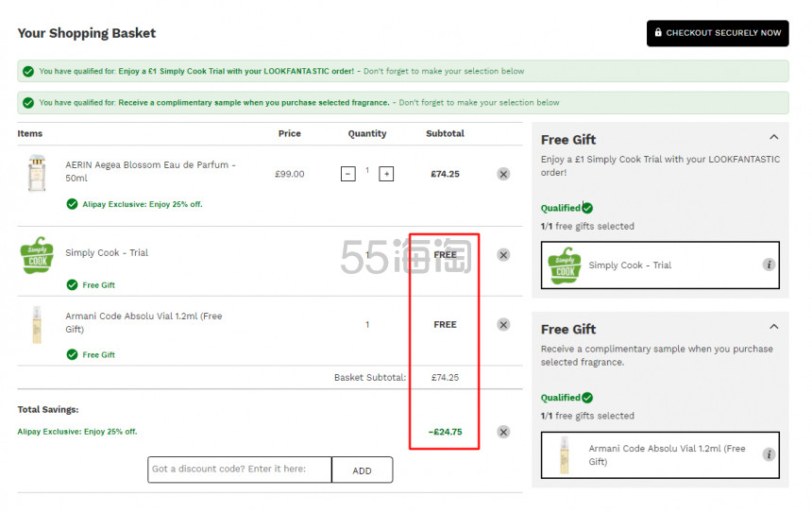
Task: Click AERIN perfume bottle thumbnail
Action: click(37, 173)
